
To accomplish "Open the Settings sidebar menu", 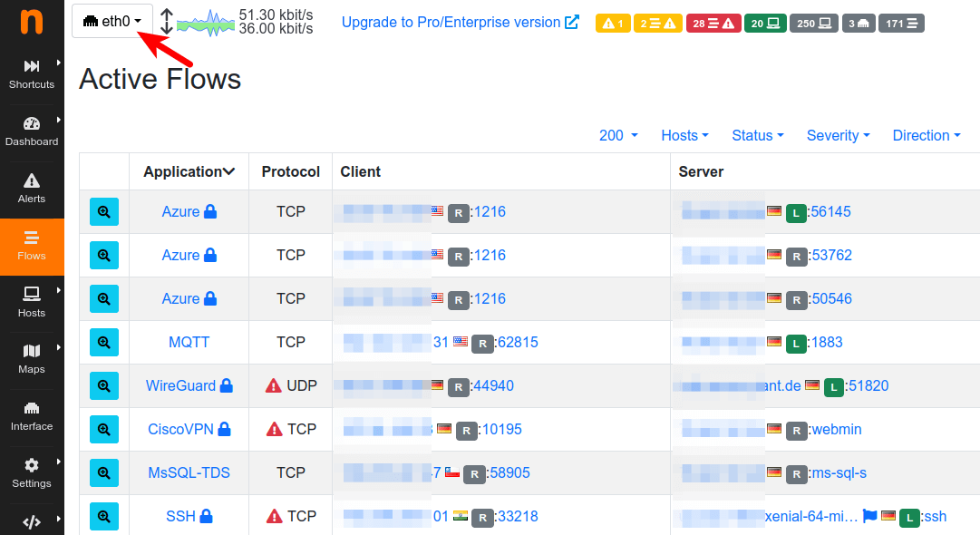I will pos(32,474).
